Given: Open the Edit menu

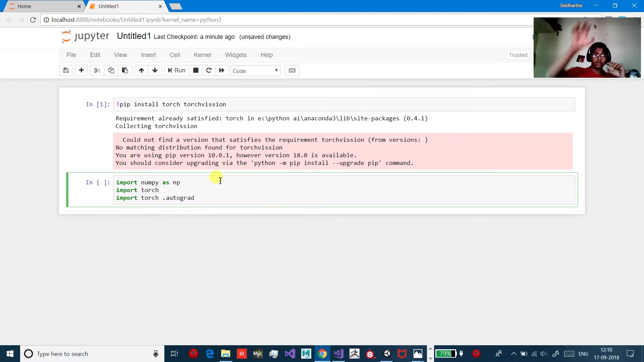Looking at the screenshot, I should point(95,55).
